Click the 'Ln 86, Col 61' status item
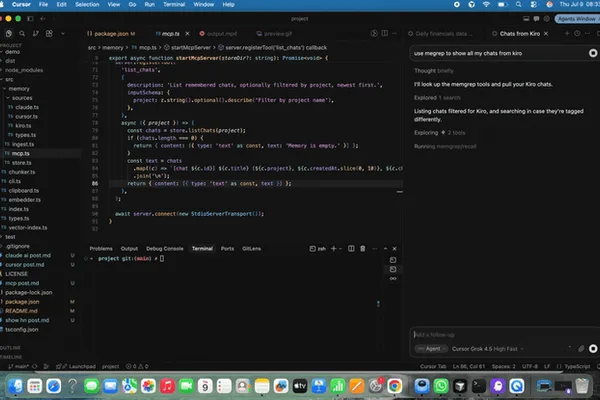 (469, 366)
